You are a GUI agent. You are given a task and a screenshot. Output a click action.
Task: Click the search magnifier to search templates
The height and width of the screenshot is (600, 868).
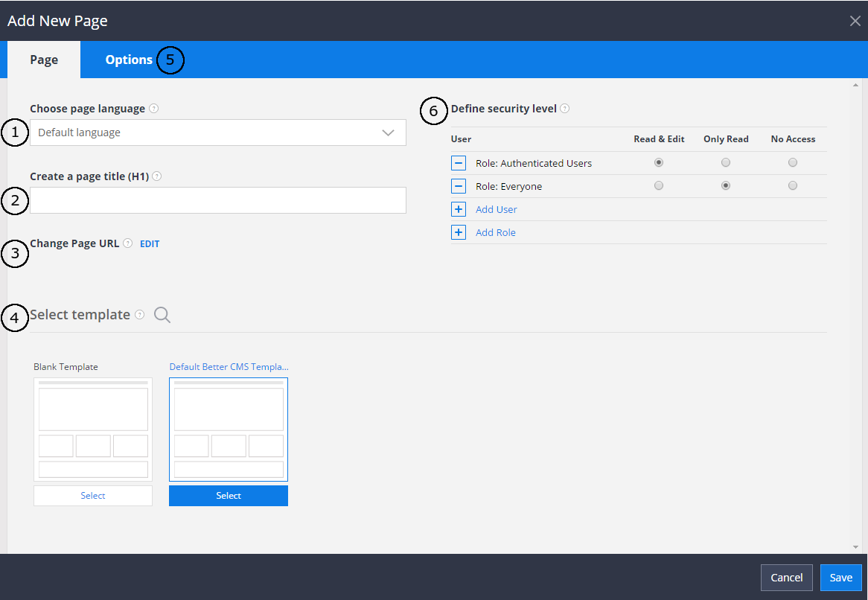[x=162, y=315]
